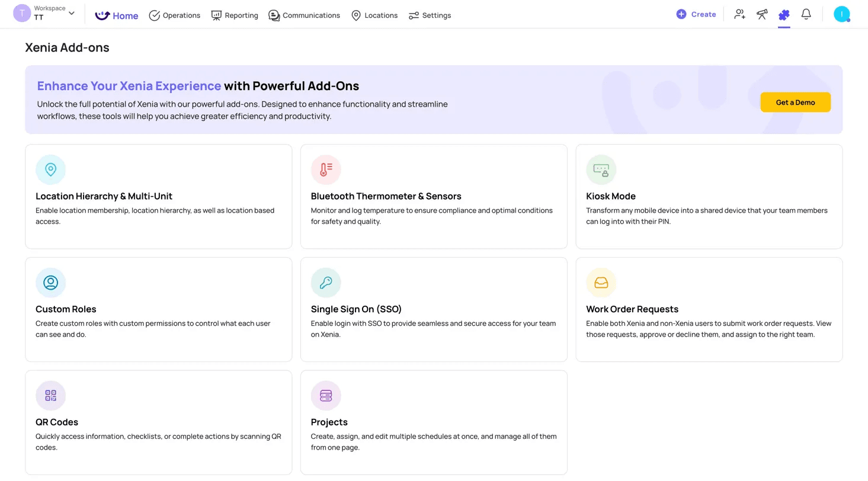Viewport: 868px width, 481px height.
Task: Click the 'Enable location membership' description
Action: coord(155,216)
